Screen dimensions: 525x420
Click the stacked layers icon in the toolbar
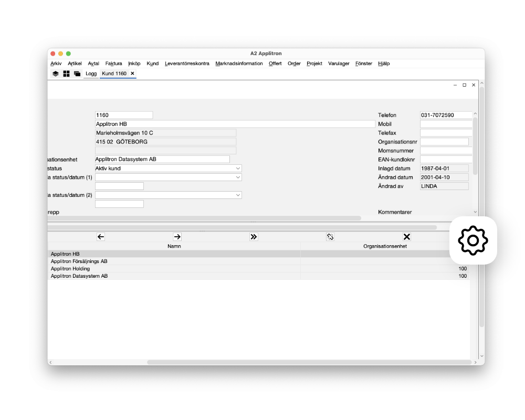tap(56, 73)
